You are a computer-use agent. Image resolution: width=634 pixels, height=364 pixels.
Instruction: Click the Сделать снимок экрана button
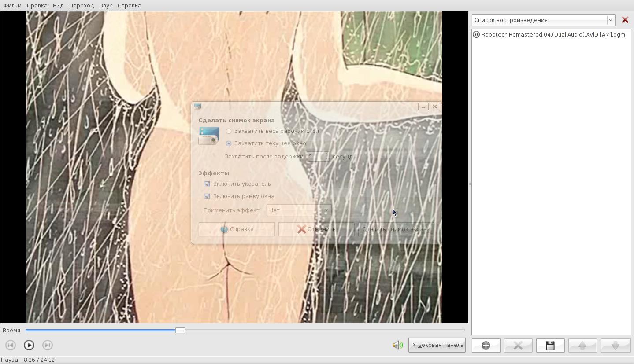click(396, 229)
